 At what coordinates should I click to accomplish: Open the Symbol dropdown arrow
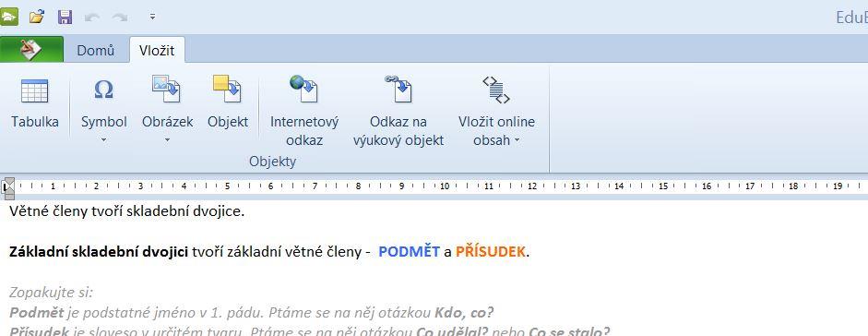tap(103, 140)
